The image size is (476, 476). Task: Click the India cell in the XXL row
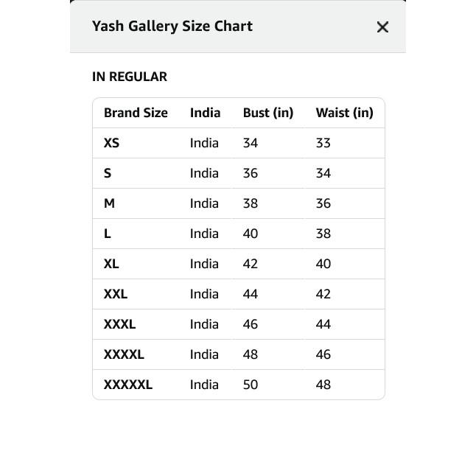click(204, 294)
